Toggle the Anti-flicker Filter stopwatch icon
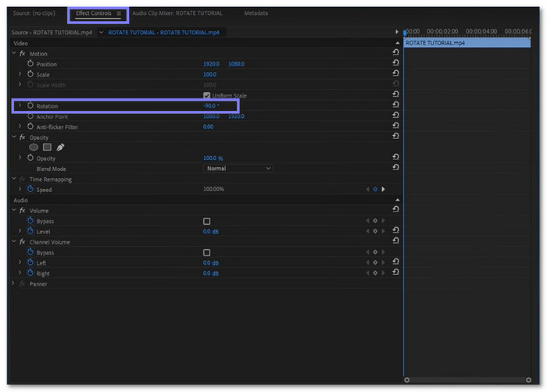547x392 pixels. tap(30, 127)
